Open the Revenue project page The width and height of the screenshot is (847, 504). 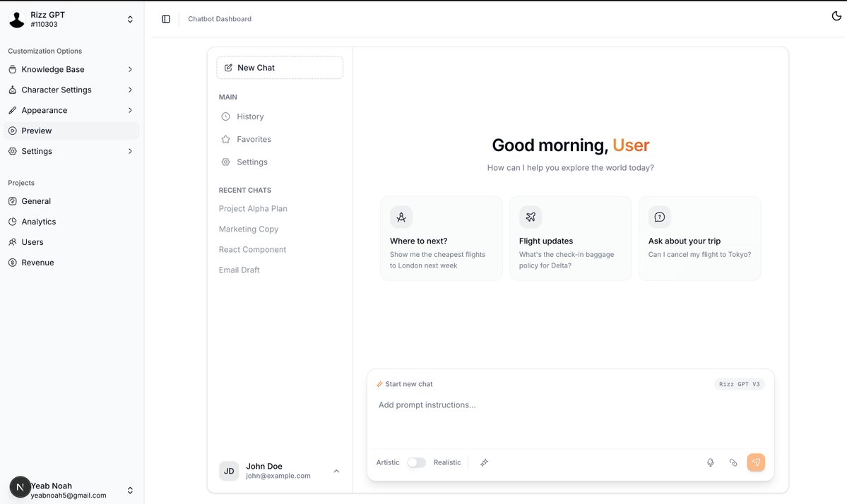[71, 263]
